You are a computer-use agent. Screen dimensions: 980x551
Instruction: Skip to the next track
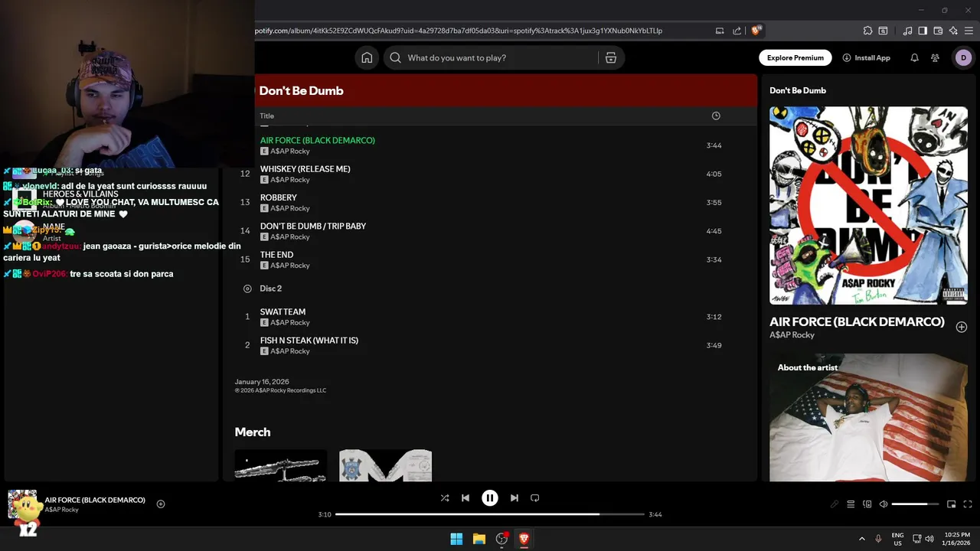pyautogui.click(x=514, y=498)
